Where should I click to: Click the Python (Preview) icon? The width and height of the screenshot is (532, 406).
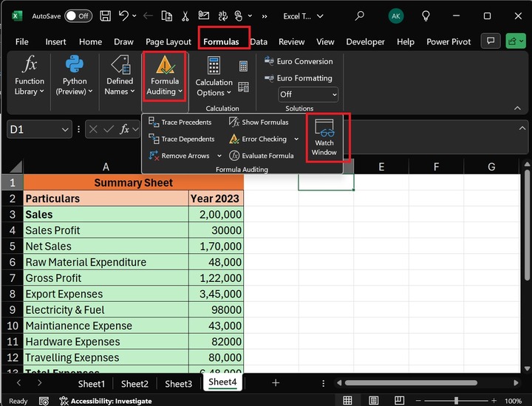pos(75,65)
